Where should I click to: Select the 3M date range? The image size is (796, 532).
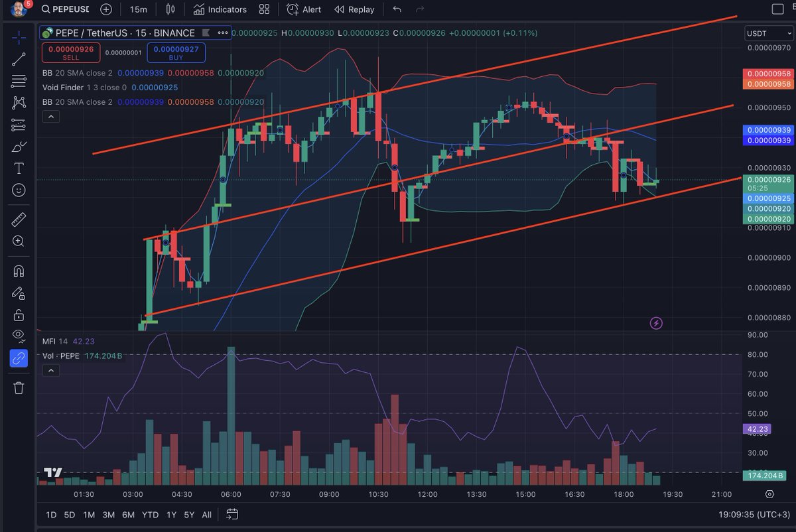point(109,514)
